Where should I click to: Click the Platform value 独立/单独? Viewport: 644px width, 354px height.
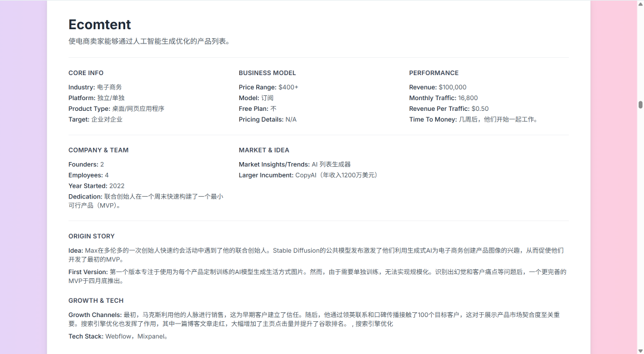click(111, 98)
